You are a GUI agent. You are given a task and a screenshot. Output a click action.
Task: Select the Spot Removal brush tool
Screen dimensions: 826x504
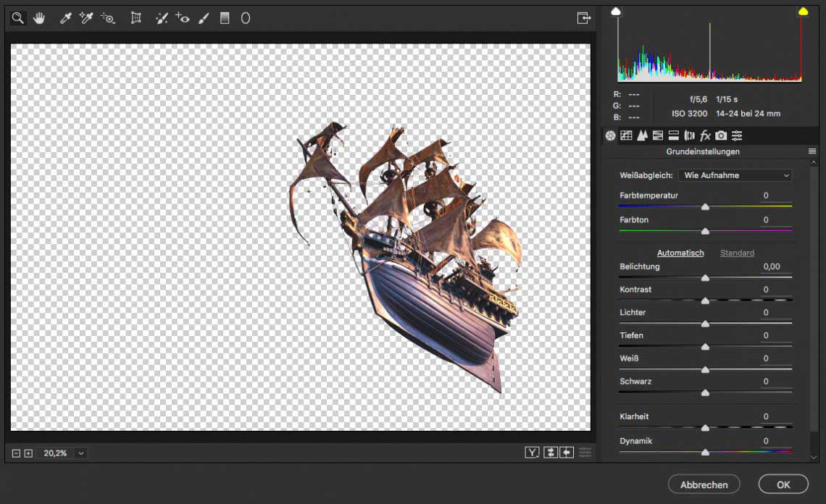pos(162,18)
